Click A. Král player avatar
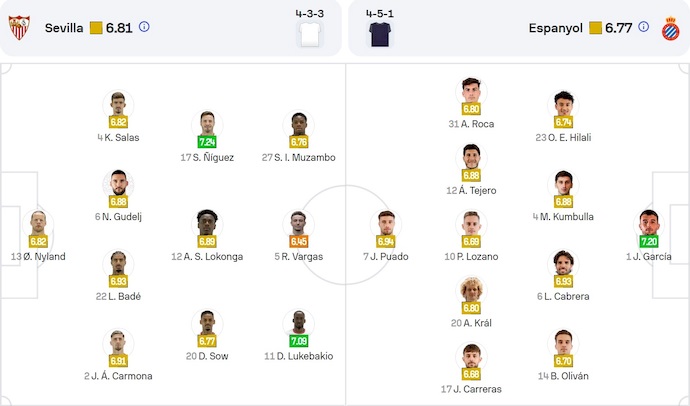 click(x=471, y=290)
